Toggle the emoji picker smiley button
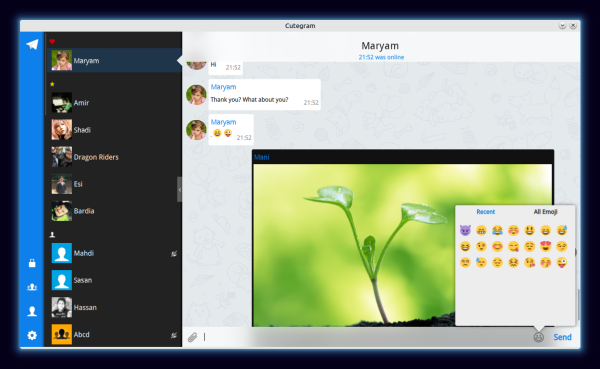 [x=538, y=337]
